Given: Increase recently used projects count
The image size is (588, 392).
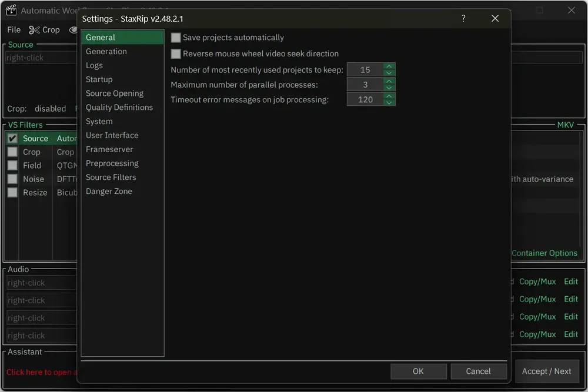Looking at the screenshot, I should pyautogui.click(x=389, y=66).
